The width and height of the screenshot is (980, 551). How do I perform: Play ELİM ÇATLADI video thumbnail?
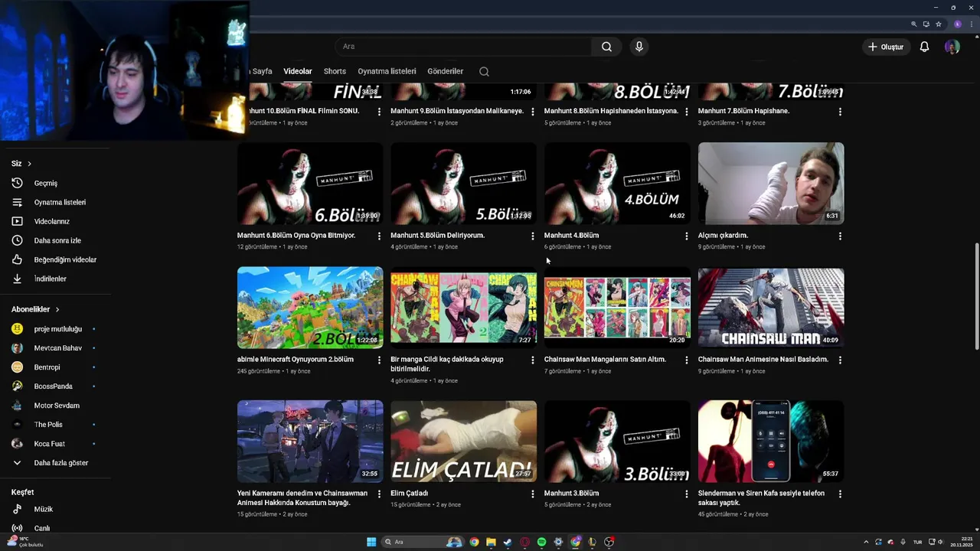coord(463,442)
